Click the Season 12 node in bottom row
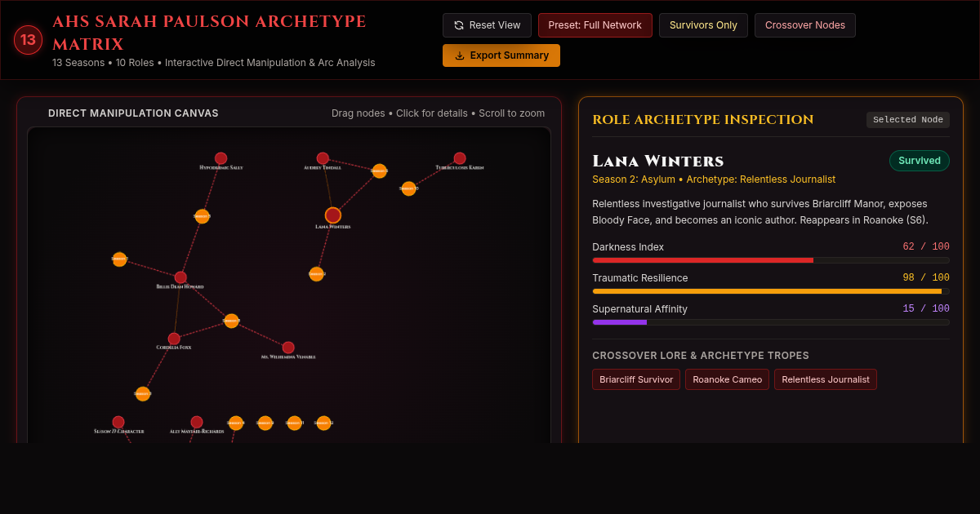Screen dimensions: 980x514 pos(323,423)
